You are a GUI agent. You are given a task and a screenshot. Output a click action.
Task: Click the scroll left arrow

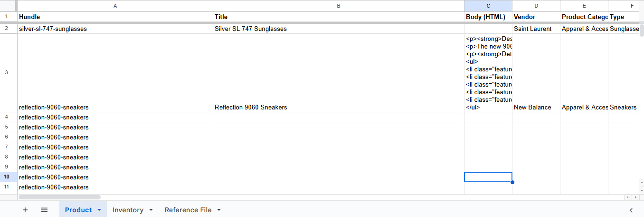tap(628, 197)
